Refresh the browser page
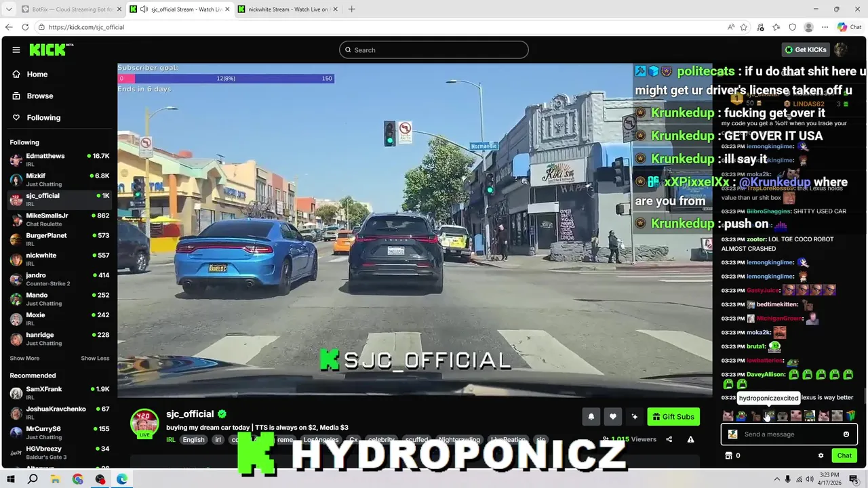 pyautogui.click(x=25, y=27)
